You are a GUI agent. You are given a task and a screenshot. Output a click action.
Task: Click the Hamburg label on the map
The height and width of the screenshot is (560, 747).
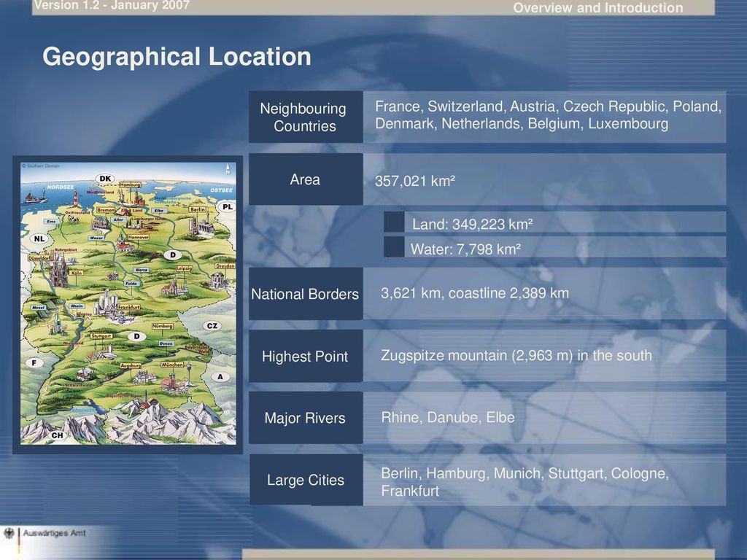click(x=130, y=184)
